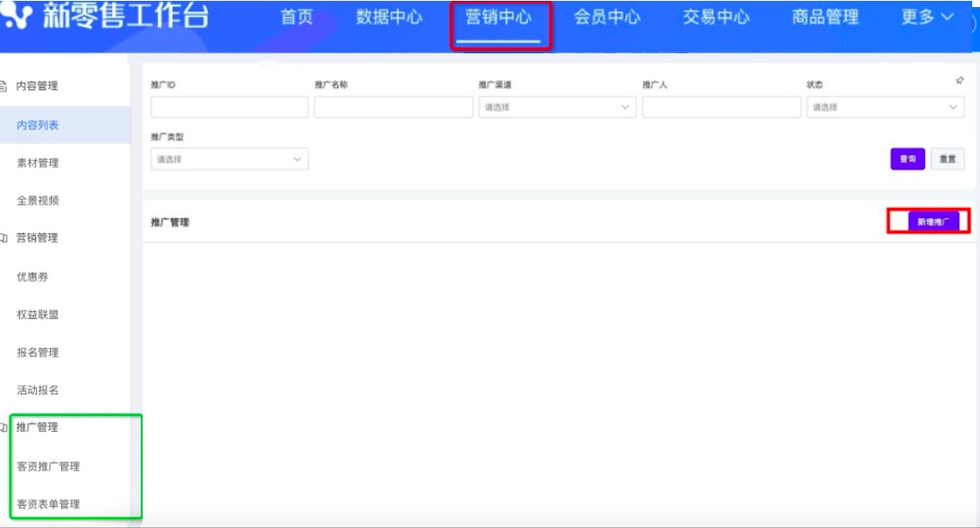Open 报名管理 in sidebar
The image size is (980, 528).
click(x=38, y=352)
